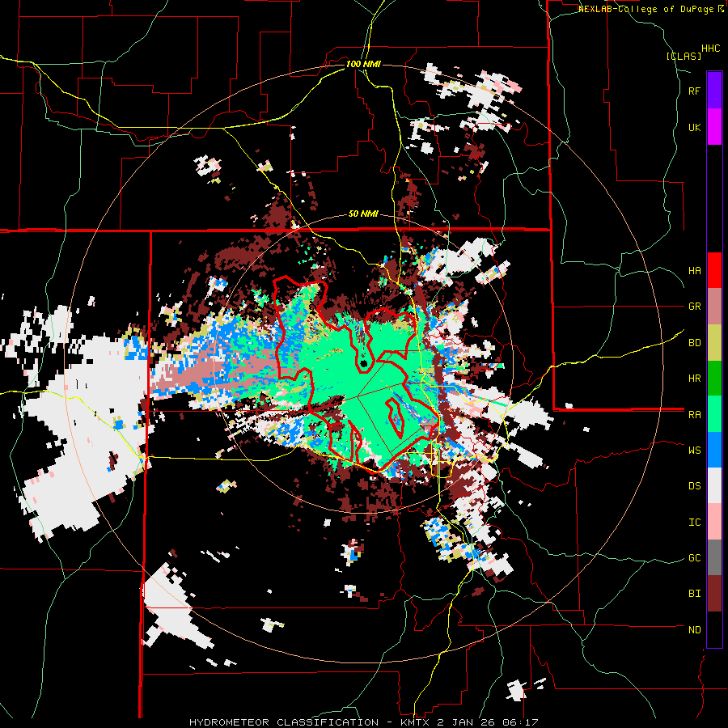The height and width of the screenshot is (728, 728).
Task: Click the HHC product code label
Action: point(711,49)
